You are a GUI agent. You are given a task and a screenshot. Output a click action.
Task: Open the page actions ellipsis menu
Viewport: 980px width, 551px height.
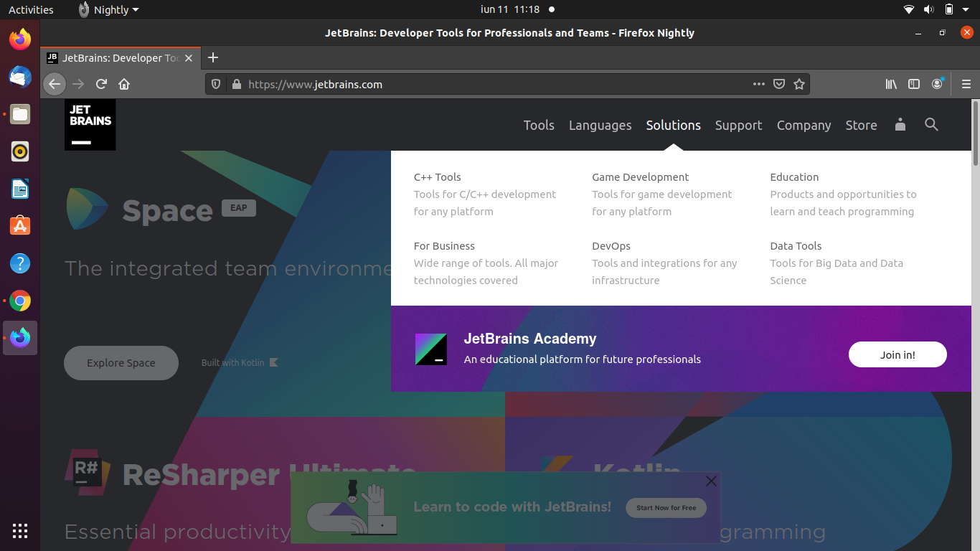click(758, 84)
